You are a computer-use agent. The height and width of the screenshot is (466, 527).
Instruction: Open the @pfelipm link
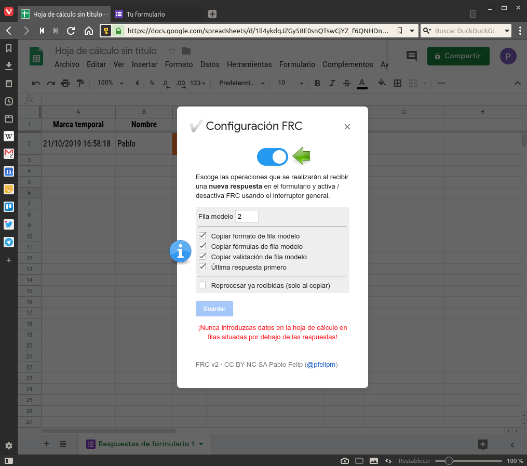(x=321, y=365)
